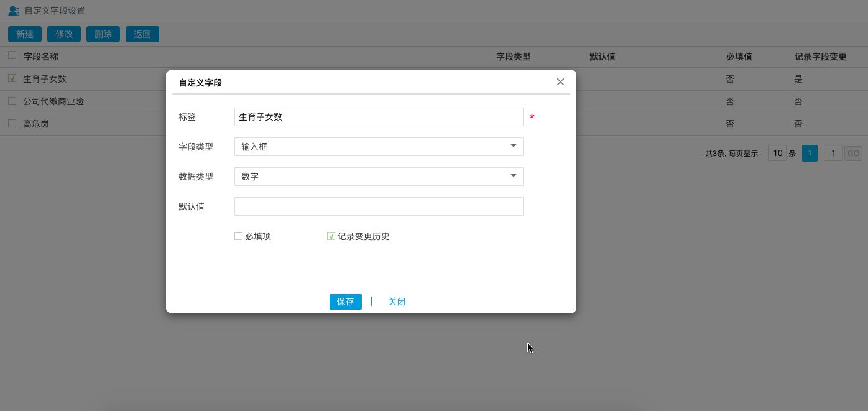
Task: Click the user settings icon beside 自定义字段设置
Action: pyautogui.click(x=14, y=11)
